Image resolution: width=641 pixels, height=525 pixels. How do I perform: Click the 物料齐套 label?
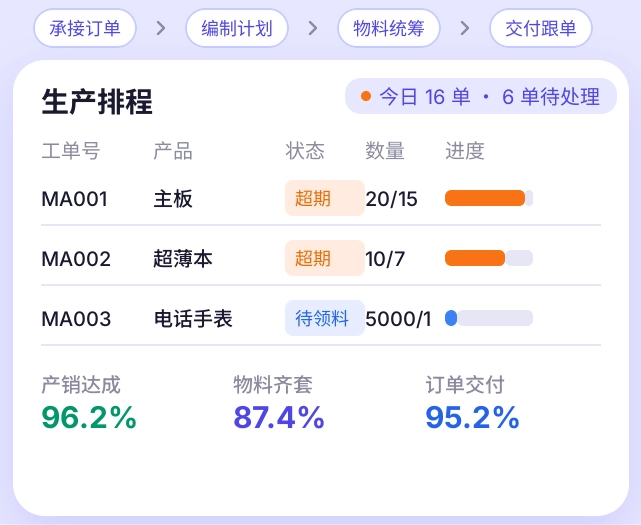[273, 385]
